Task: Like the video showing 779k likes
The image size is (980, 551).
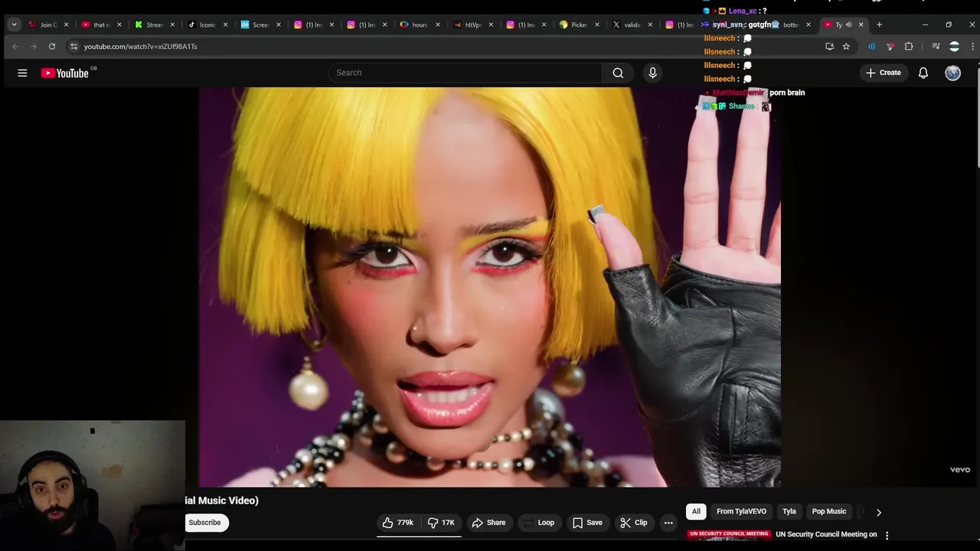Action: [398, 523]
